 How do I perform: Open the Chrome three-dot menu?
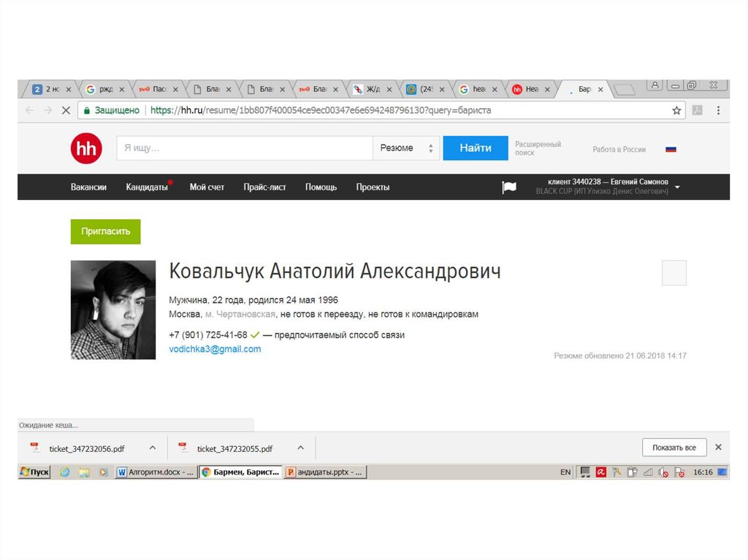coord(718,110)
